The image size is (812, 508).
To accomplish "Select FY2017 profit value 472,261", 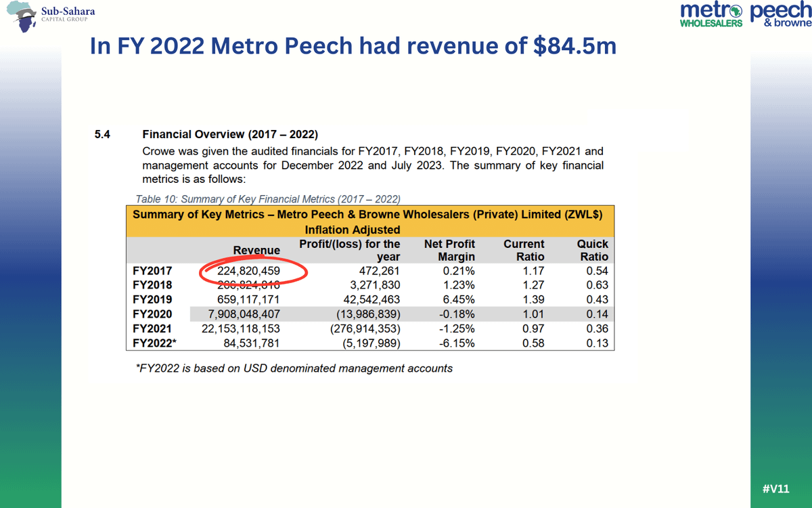I will point(379,271).
